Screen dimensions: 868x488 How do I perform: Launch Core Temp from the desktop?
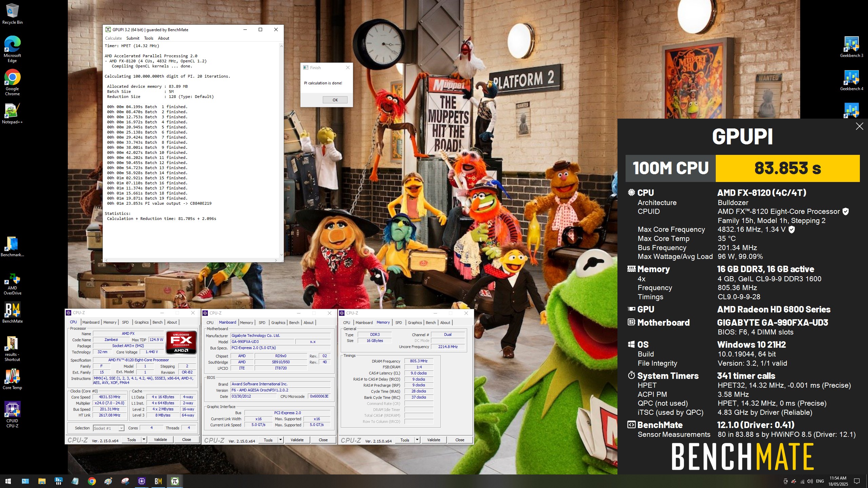pos(12,379)
